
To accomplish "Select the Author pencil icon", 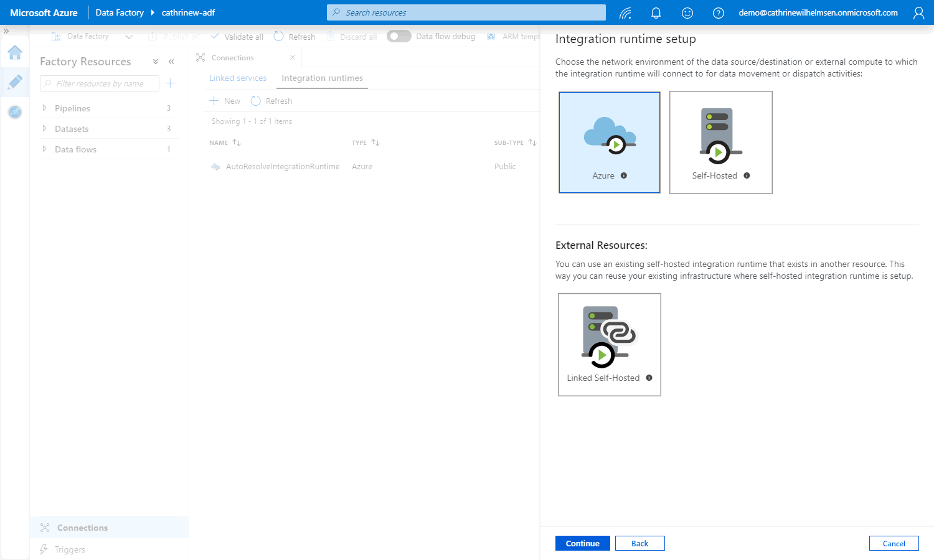I will [x=15, y=82].
